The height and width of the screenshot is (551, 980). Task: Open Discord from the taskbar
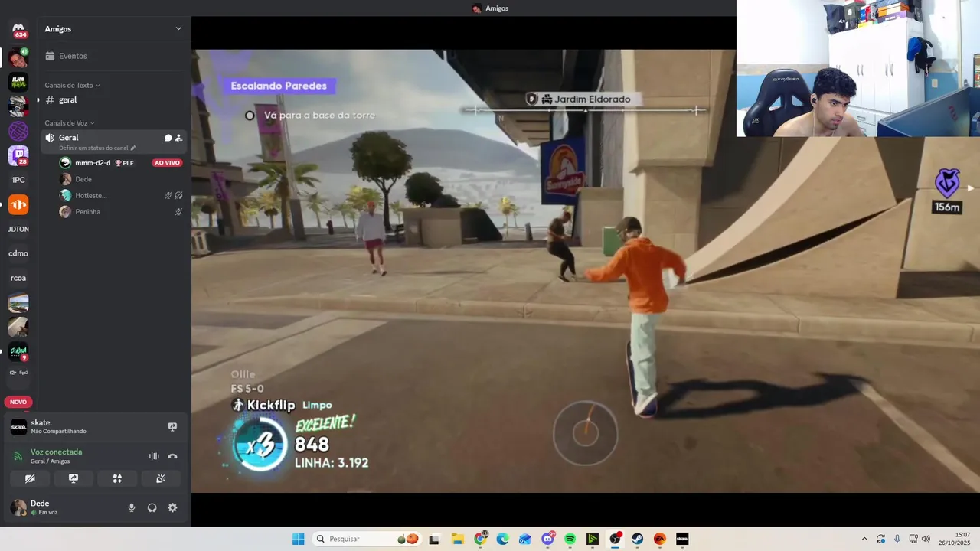548,539
